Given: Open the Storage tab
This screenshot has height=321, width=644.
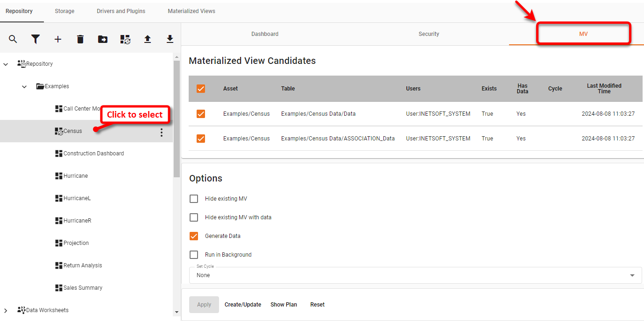Looking at the screenshot, I should [64, 11].
